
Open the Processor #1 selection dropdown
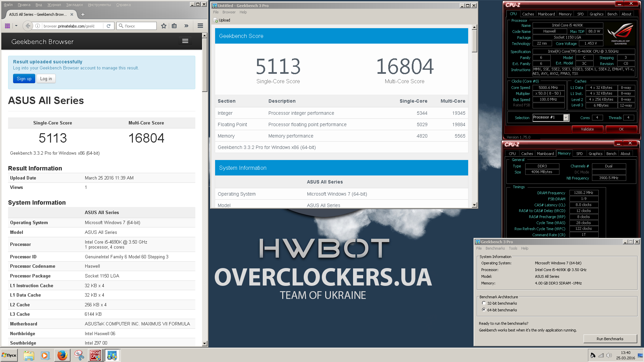pos(566,117)
